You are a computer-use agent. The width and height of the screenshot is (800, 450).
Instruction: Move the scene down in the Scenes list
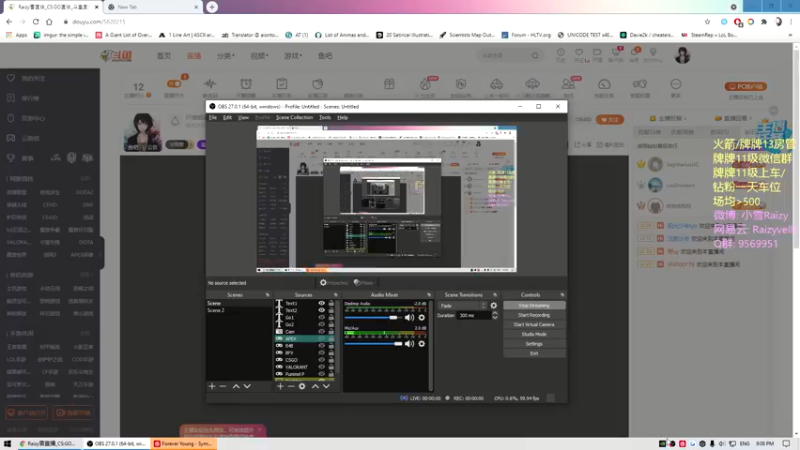pos(247,386)
